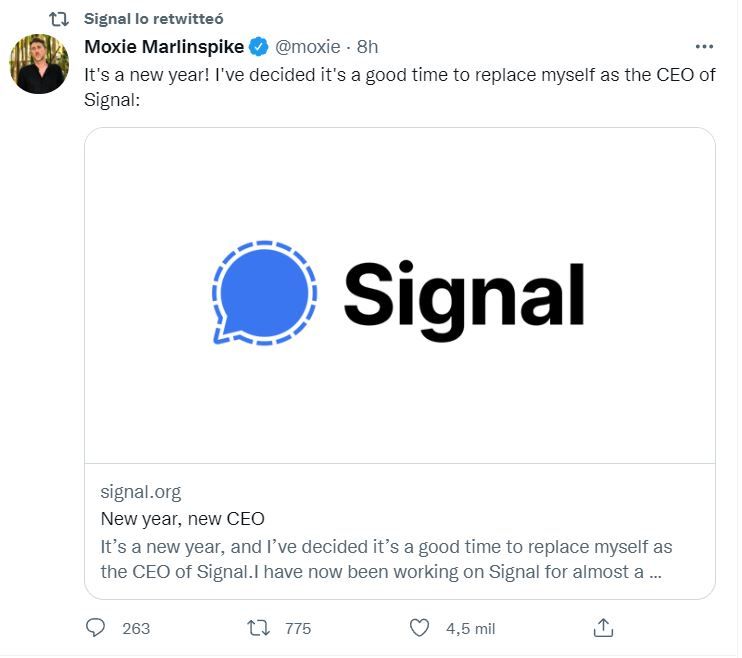This screenshot has height=658, width=742.
Task: Open Moxie Marlinspike's profile photo
Action: point(40,64)
